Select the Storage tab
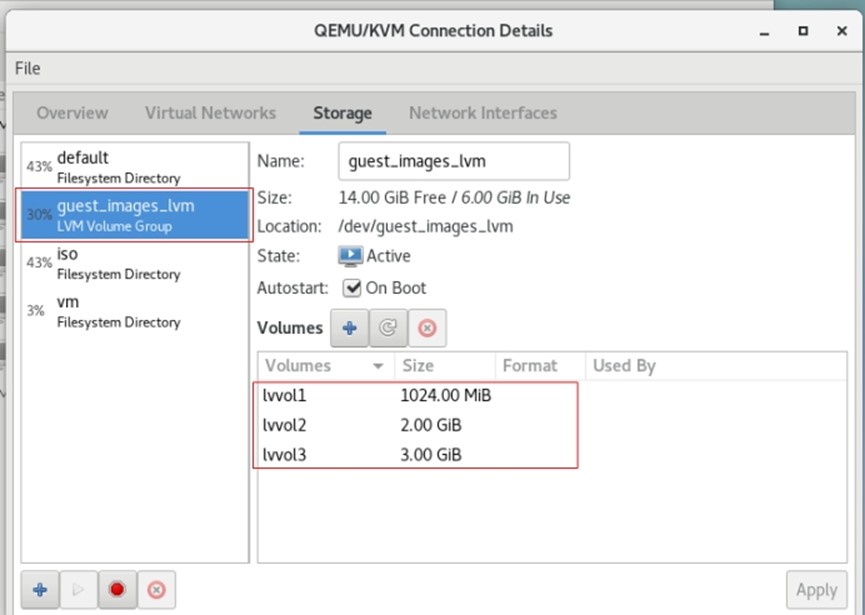Viewport: 865px width, 615px height. pyautogui.click(x=343, y=113)
